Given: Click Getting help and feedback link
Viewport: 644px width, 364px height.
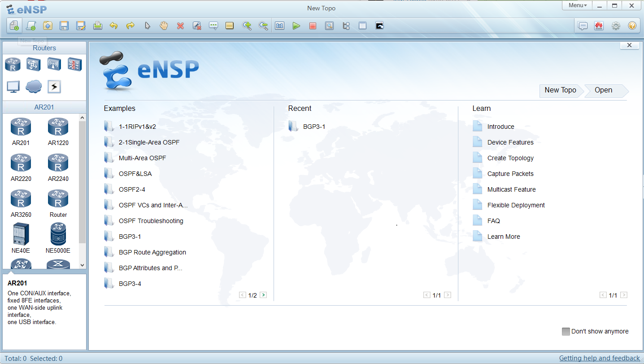Looking at the screenshot, I should pyautogui.click(x=600, y=358).
